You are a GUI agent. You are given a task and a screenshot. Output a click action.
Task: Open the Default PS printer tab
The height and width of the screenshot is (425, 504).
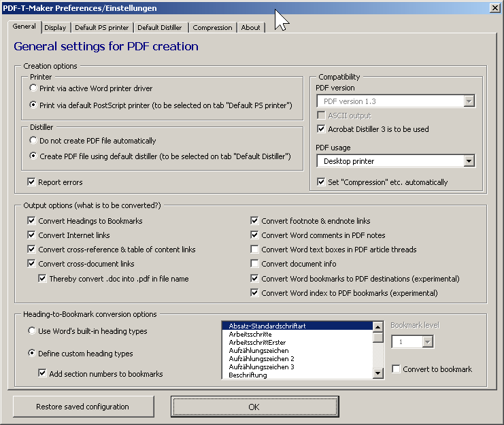click(101, 28)
